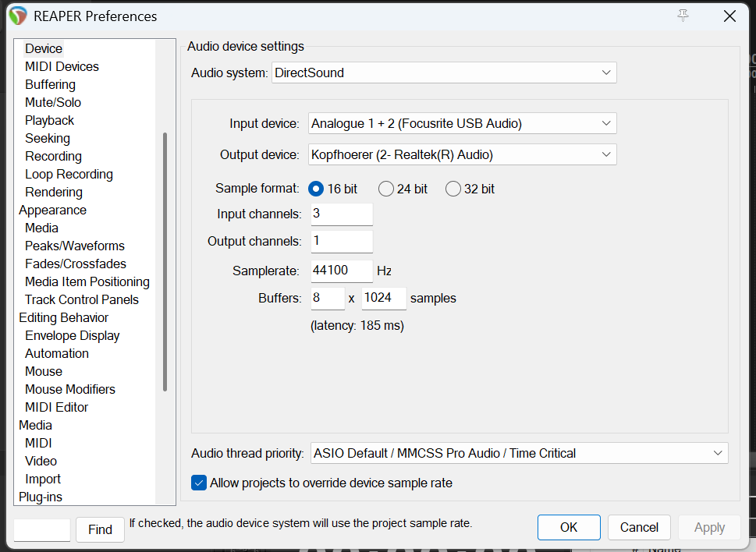Open the Audio system dropdown
The width and height of the screenshot is (756, 552).
click(x=444, y=73)
